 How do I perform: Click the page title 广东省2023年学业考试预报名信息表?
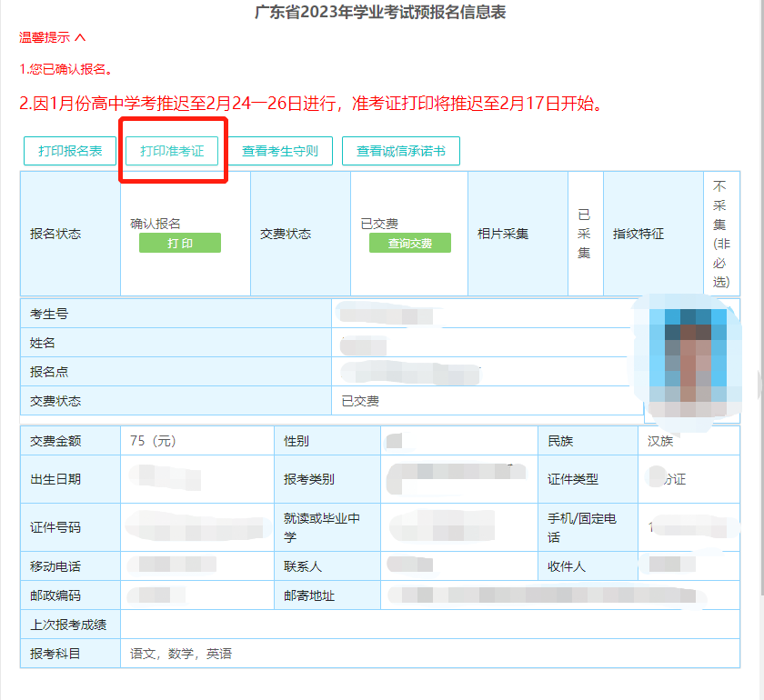click(380, 12)
